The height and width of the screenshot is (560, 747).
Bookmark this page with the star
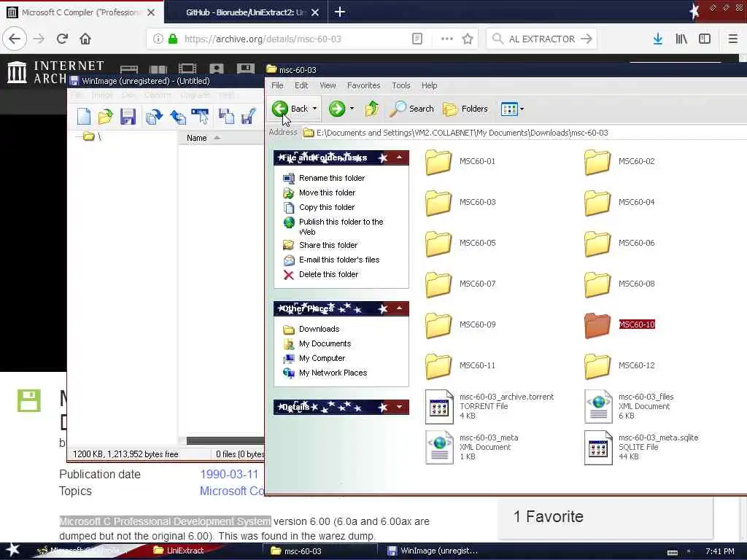[x=468, y=39]
